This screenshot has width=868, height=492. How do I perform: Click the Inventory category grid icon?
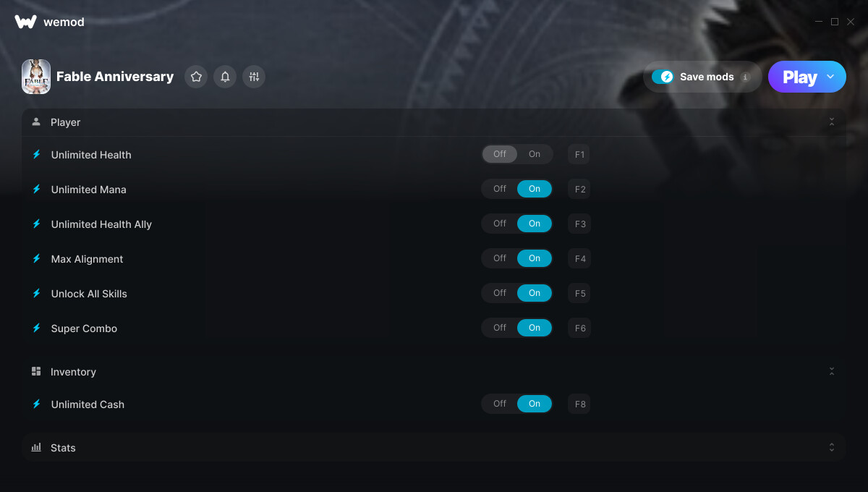36,371
